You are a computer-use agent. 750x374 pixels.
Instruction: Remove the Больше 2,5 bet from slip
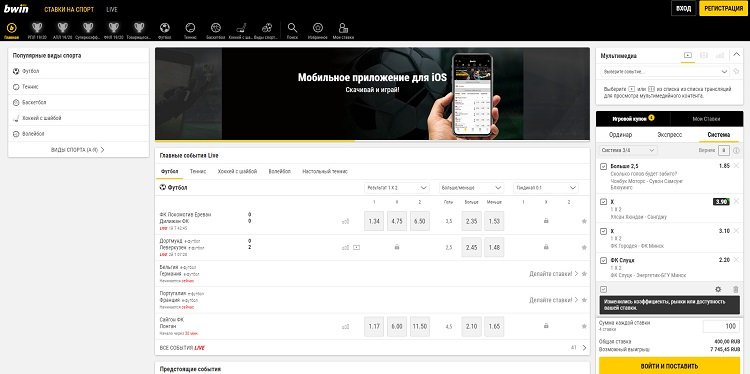[x=736, y=165]
